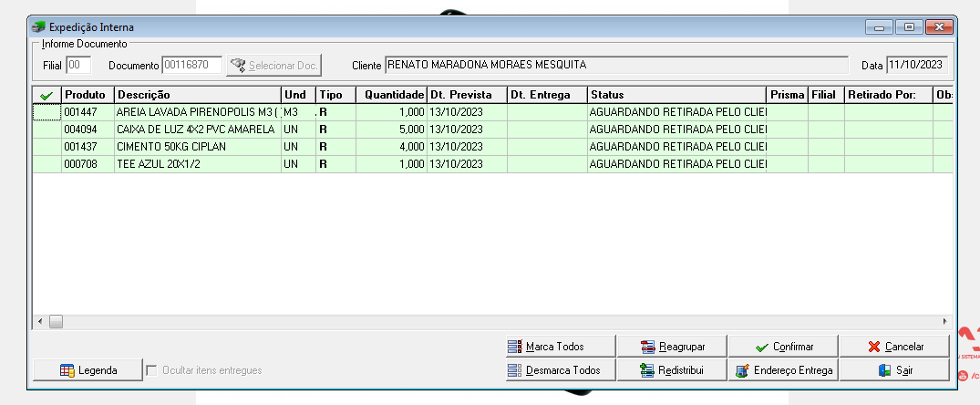Minimize the Expedição Interna window
Screen dimensions: 980x405
(x=880, y=26)
